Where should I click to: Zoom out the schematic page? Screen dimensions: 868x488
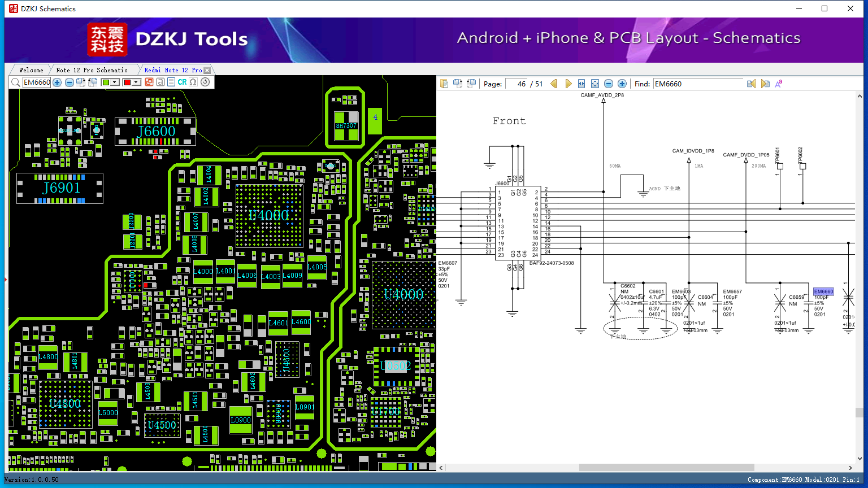coord(609,84)
